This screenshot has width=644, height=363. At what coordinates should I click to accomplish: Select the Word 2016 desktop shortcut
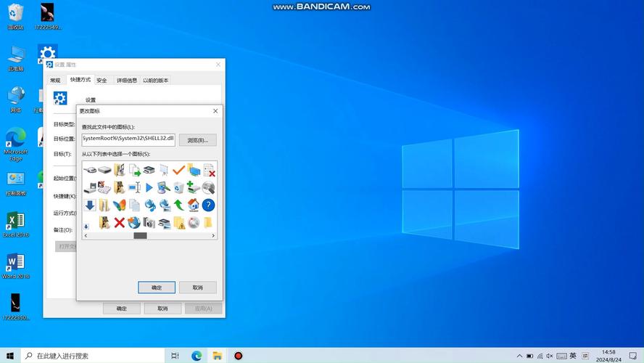[16, 266]
